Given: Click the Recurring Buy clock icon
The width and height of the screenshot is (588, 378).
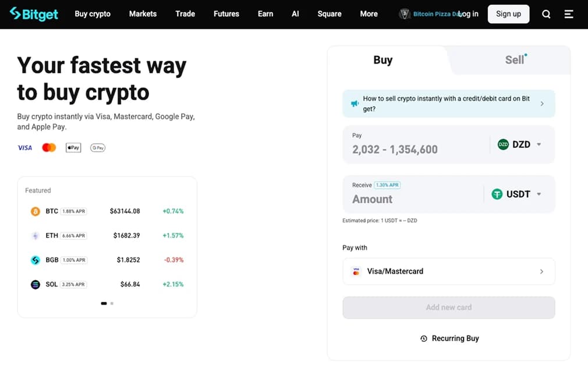Looking at the screenshot, I should [424, 338].
